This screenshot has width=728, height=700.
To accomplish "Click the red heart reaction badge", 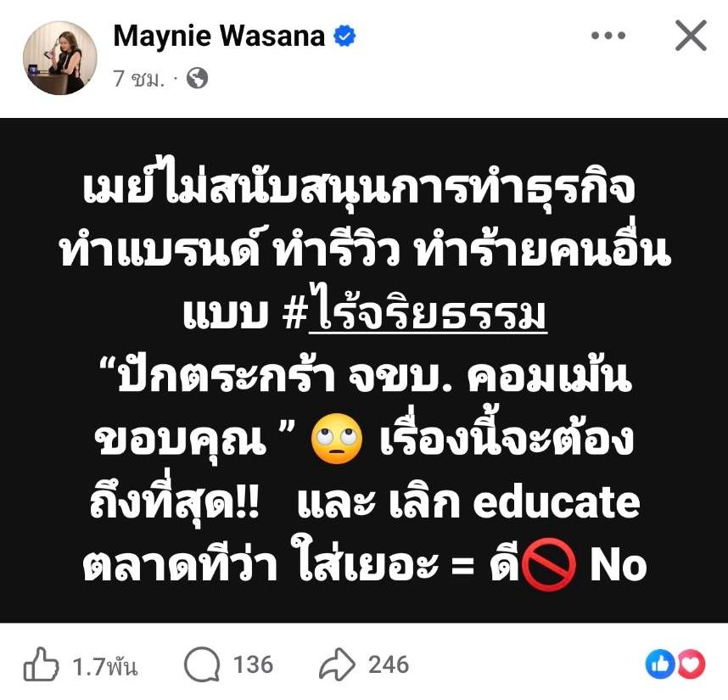I will pos(692,664).
